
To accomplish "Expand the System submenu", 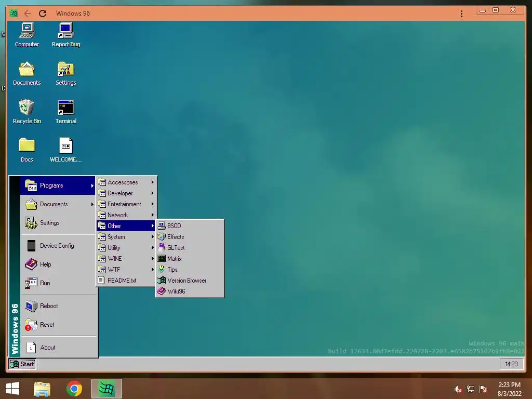I will tap(126, 237).
